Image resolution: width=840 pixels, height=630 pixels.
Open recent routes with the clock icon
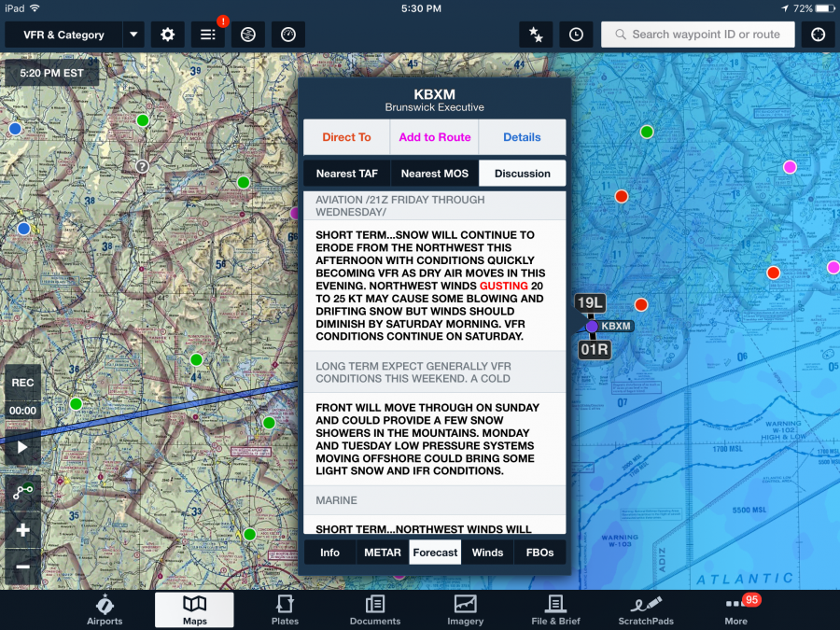(576, 34)
